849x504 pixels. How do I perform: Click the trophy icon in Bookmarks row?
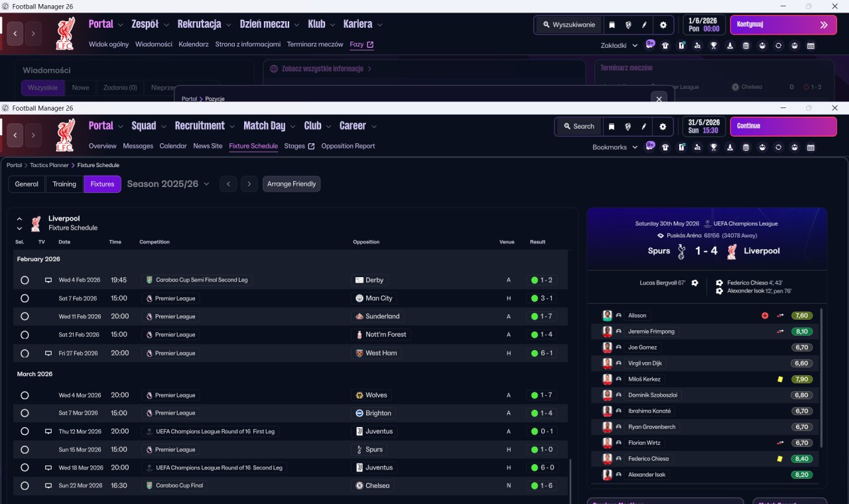[714, 147]
